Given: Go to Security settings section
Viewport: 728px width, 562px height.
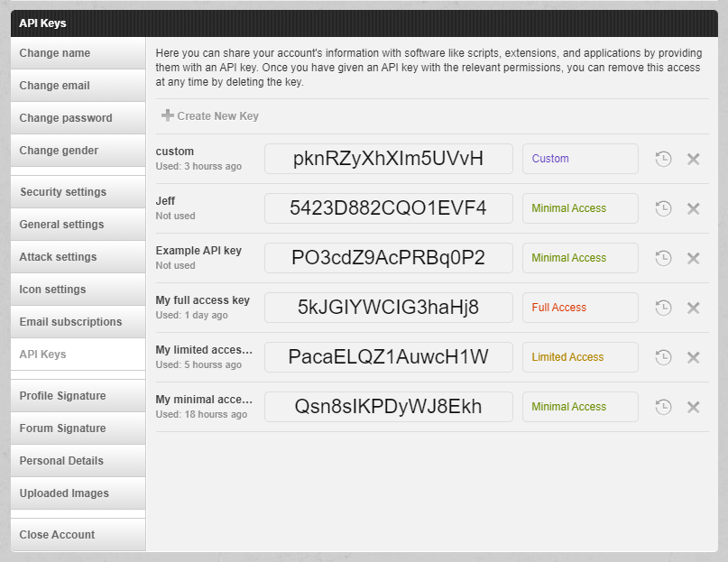Looking at the screenshot, I should (78, 192).
